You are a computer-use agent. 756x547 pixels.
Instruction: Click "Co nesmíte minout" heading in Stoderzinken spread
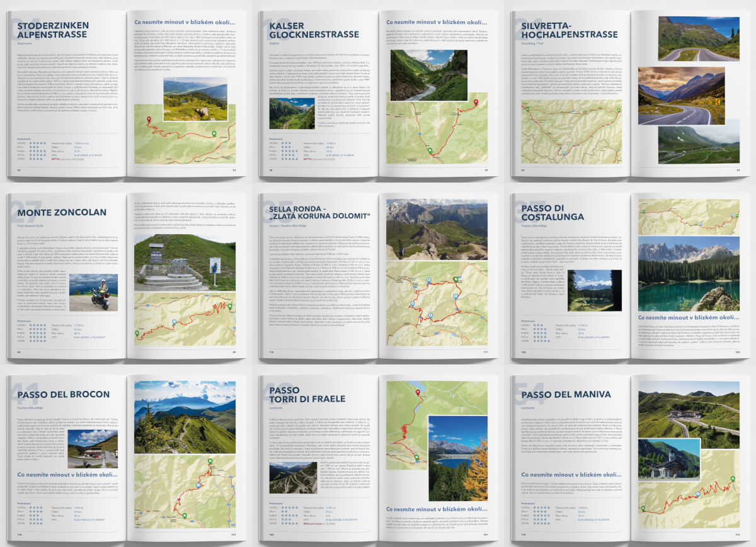tap(185, 23)
